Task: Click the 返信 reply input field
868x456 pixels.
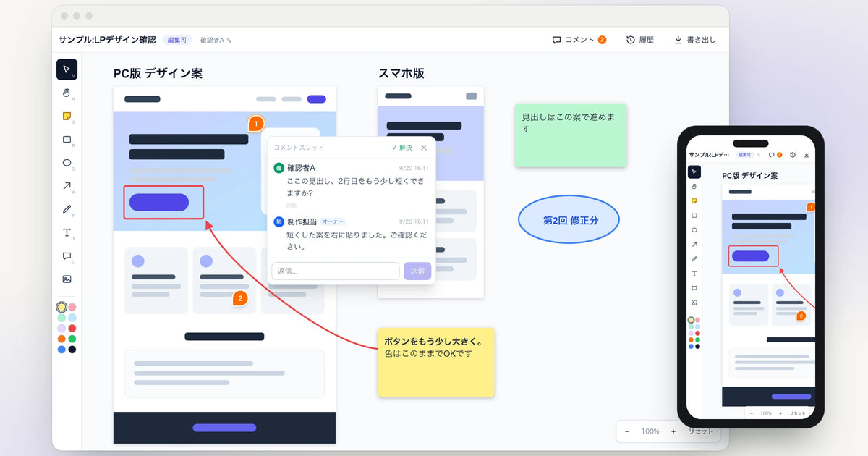Action: pos(336,271)
